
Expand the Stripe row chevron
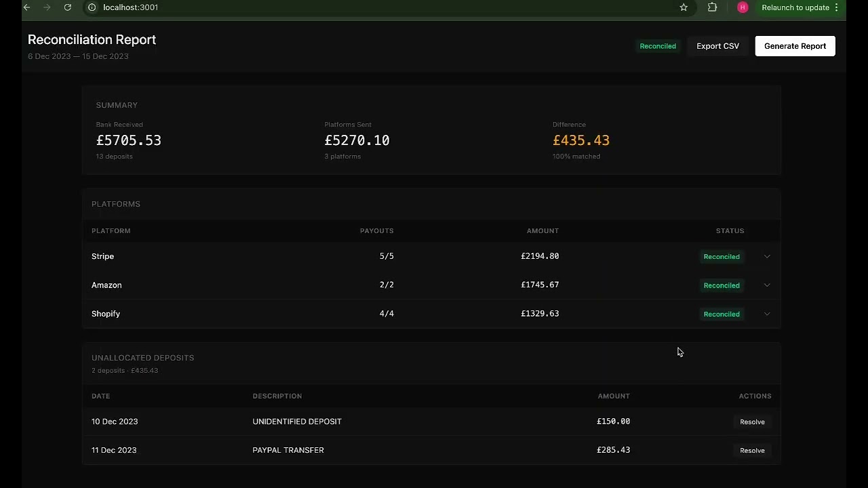[767, 256]
